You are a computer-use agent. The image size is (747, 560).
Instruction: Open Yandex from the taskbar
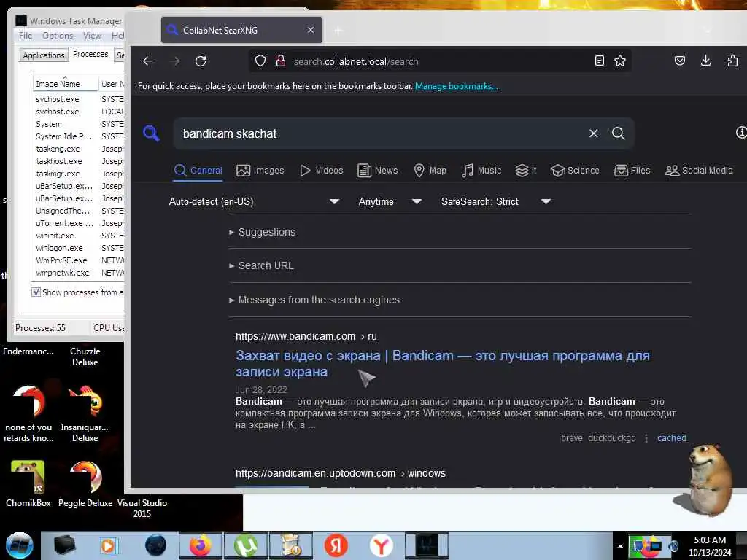[336, 545]
